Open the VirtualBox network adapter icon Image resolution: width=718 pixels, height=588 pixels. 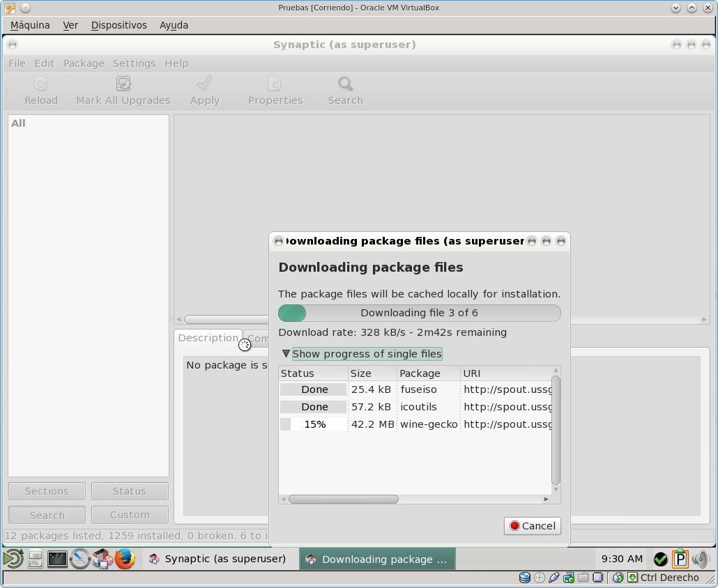(x=569, y=578)
